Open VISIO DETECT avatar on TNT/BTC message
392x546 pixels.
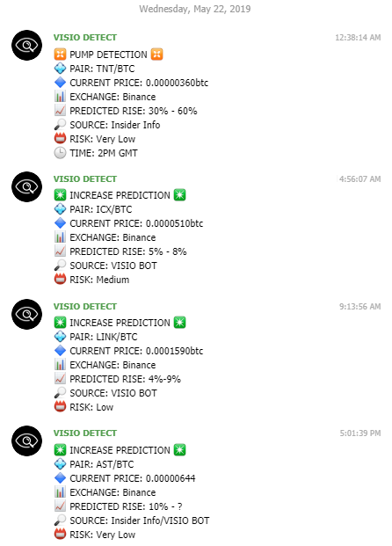coord(26,45)
